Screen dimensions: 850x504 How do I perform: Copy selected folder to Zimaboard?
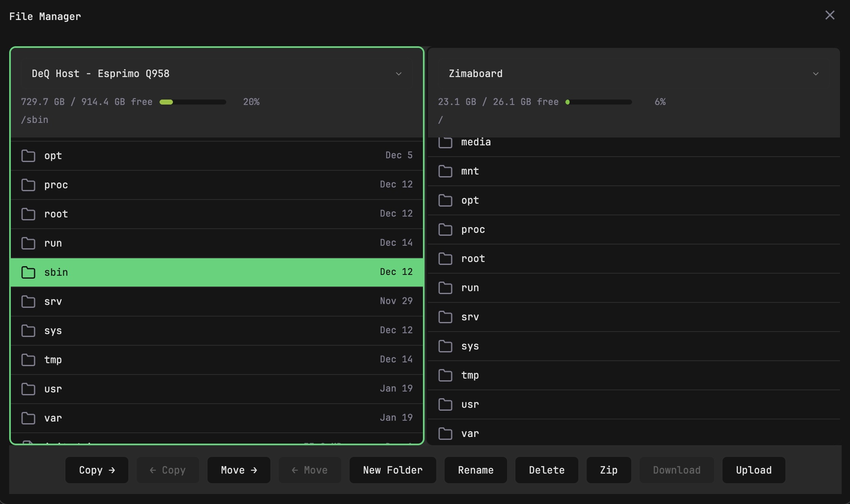coord(96,470)
